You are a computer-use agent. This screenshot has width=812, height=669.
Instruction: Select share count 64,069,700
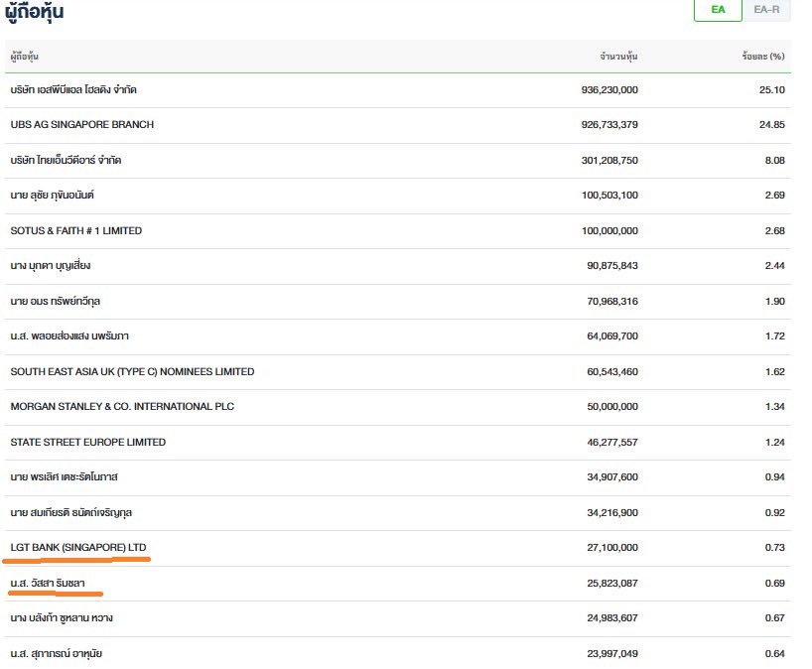coord(612,336)
